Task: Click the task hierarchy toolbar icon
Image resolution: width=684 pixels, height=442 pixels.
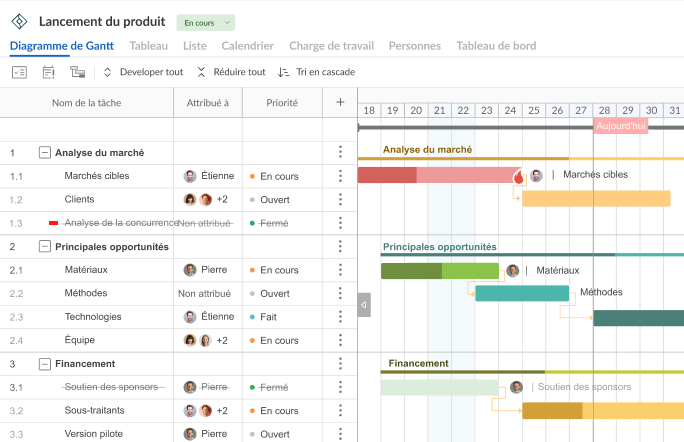Action: click(77, 72)
